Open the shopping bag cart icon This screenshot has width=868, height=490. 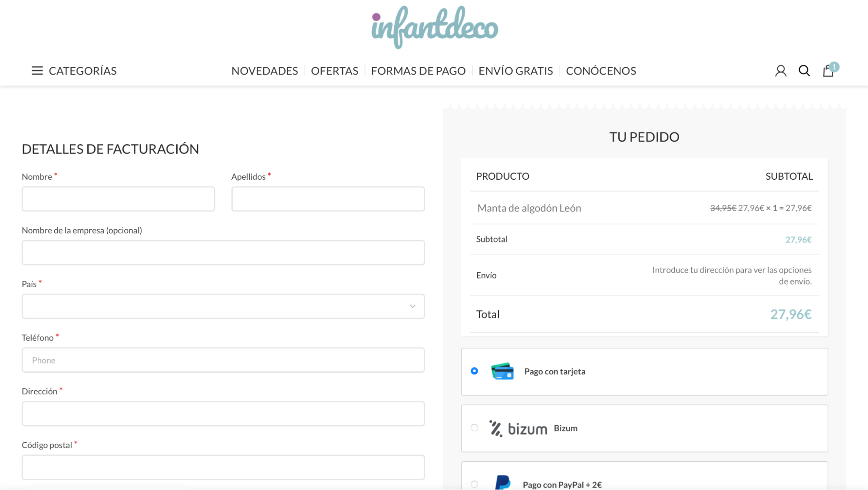coord(828,71)
